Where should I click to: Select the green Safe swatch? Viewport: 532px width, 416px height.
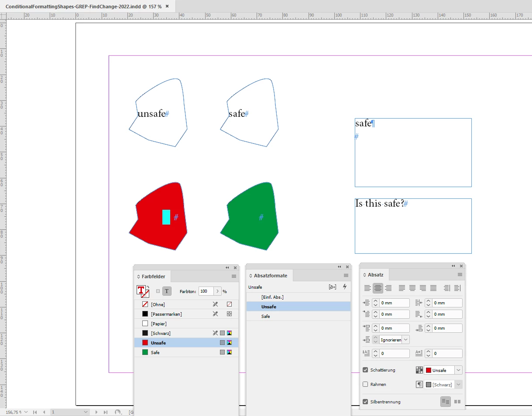pos(186,352)
